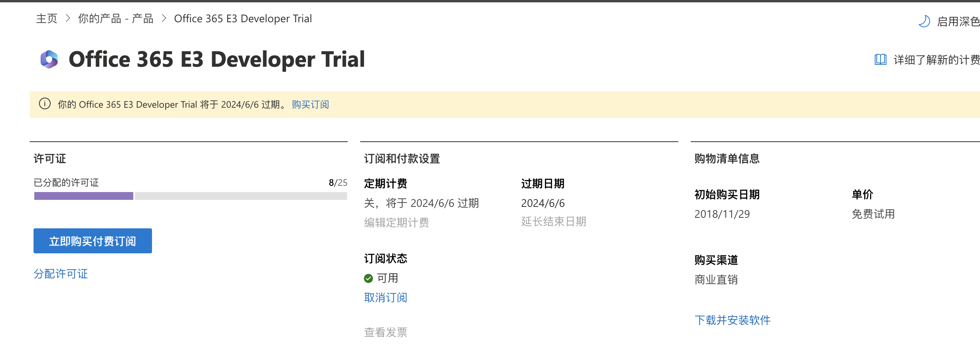Open 查看发票 link

(x=386, y=332)
